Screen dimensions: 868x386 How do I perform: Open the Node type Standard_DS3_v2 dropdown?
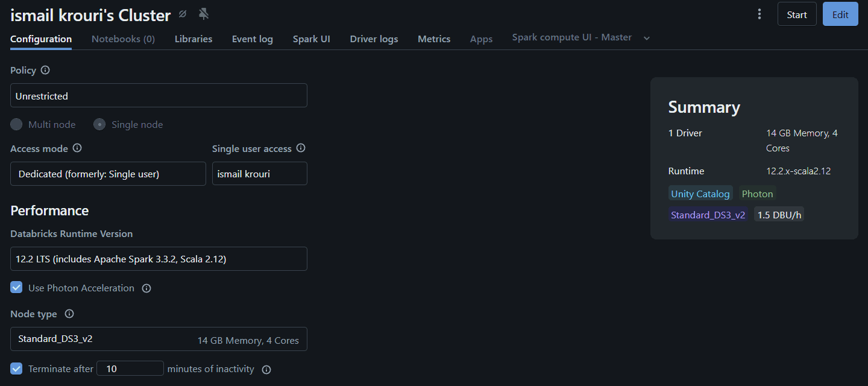pos(159,339)
